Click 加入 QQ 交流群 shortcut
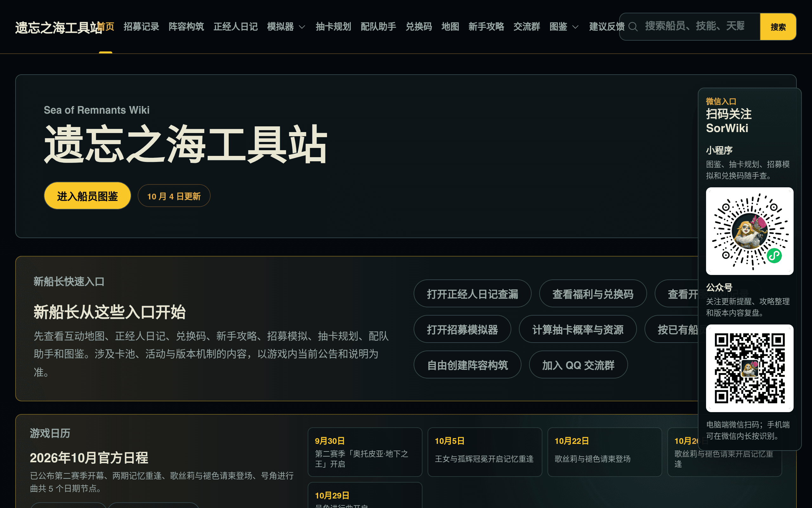This screenshot has width=812, height=508. coord(579,365)
